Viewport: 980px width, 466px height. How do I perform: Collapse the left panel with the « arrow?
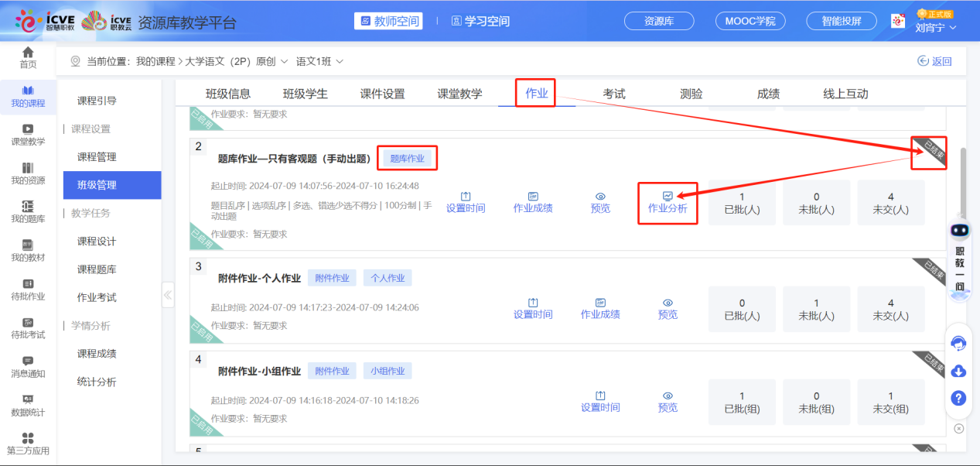point(168,295)
